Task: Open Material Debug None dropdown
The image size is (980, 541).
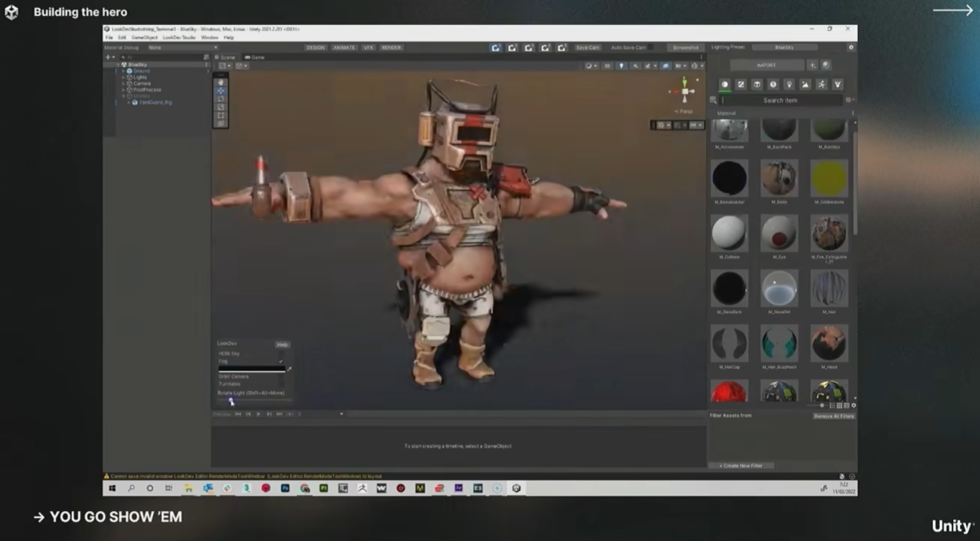Action: click(182, 48)
